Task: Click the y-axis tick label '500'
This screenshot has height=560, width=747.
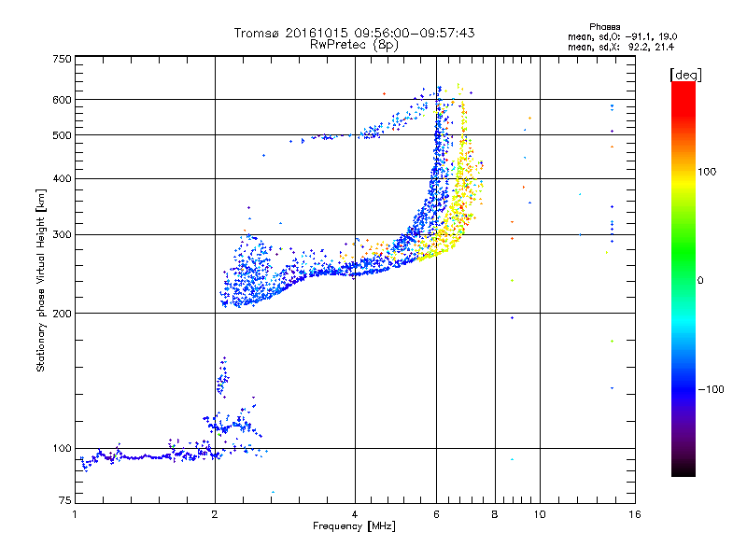Action: [63, 135]
